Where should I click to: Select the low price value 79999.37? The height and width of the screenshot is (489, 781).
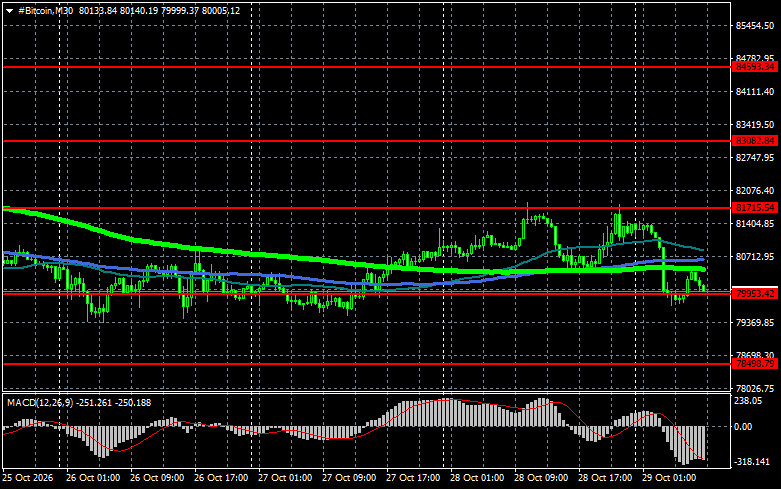pyautogui.click(x=179, y=10)
